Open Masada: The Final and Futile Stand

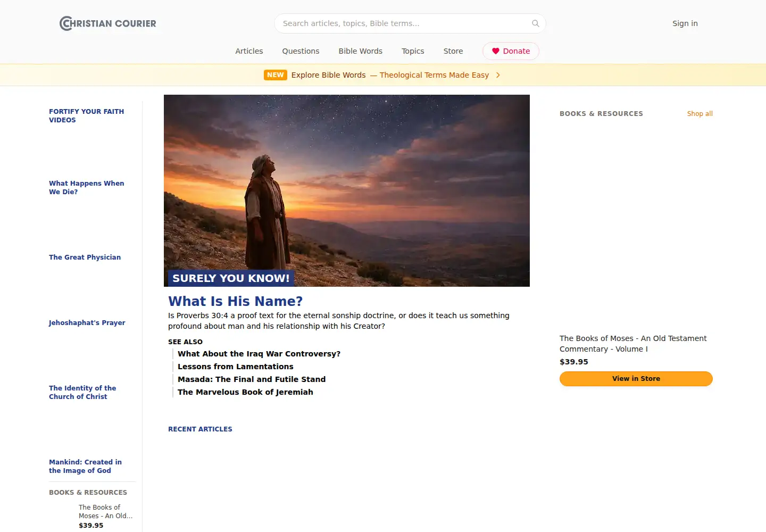pos(252,379)
